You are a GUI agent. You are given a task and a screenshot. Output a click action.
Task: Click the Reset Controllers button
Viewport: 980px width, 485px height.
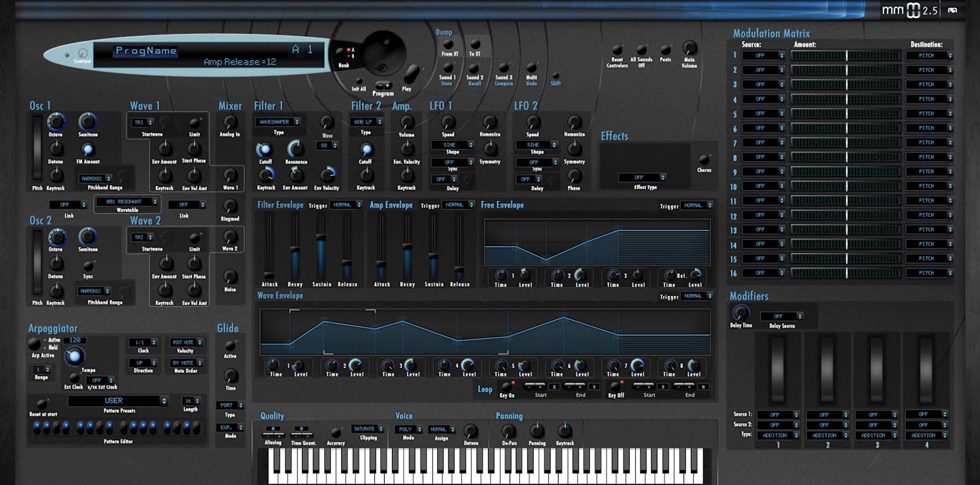[x=617, y=50]
